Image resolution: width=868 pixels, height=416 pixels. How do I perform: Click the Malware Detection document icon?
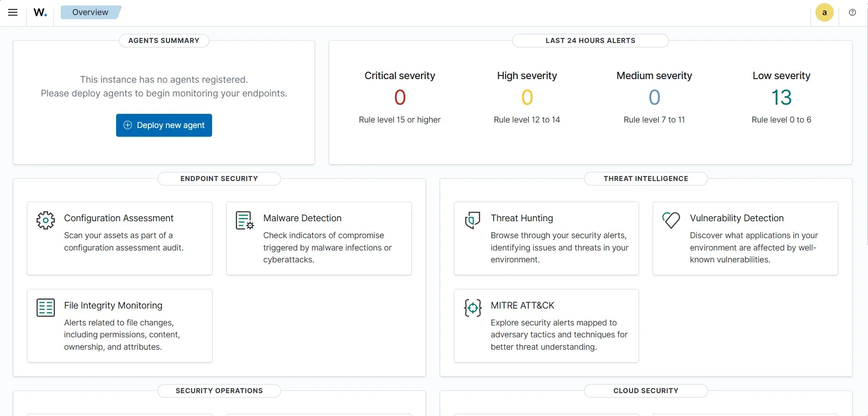[x=245, y=220]
